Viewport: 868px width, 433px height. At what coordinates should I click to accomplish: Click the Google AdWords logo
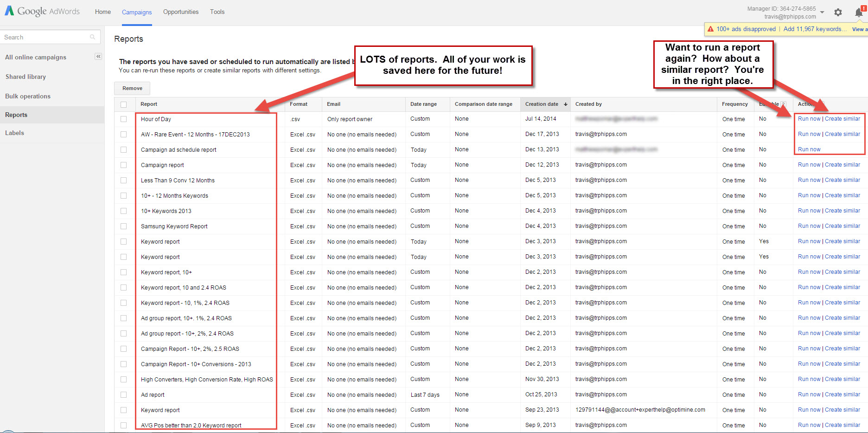pos(42,11)
